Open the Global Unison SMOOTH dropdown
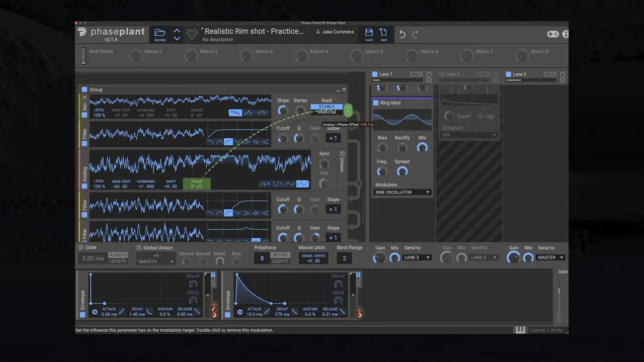The image size is (644, 362). [x=156, y=261]
